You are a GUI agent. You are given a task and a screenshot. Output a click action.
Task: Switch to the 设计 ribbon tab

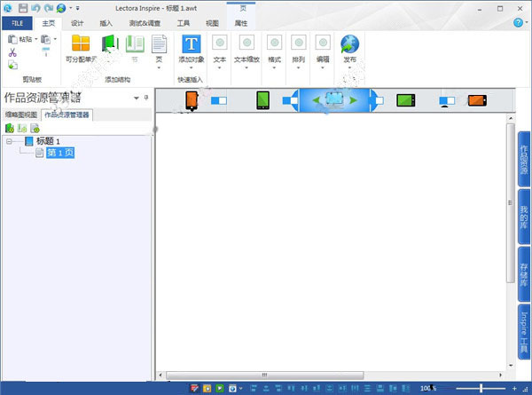(78, 23)
